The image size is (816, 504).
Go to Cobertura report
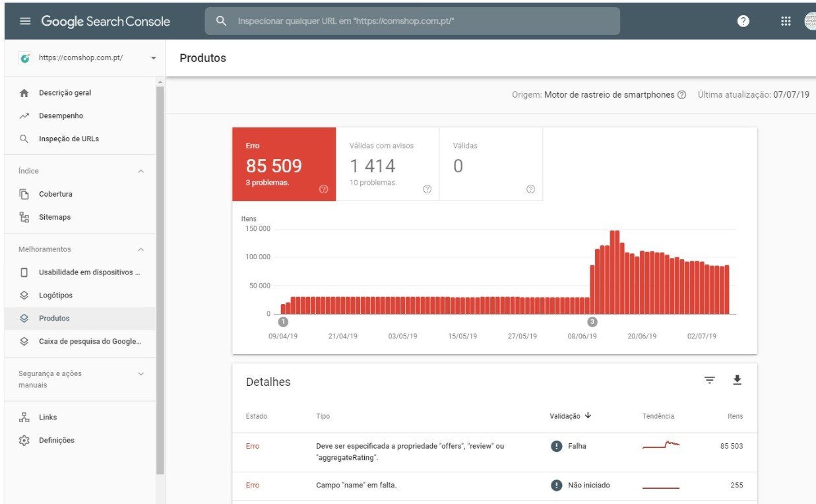[55, 194]
